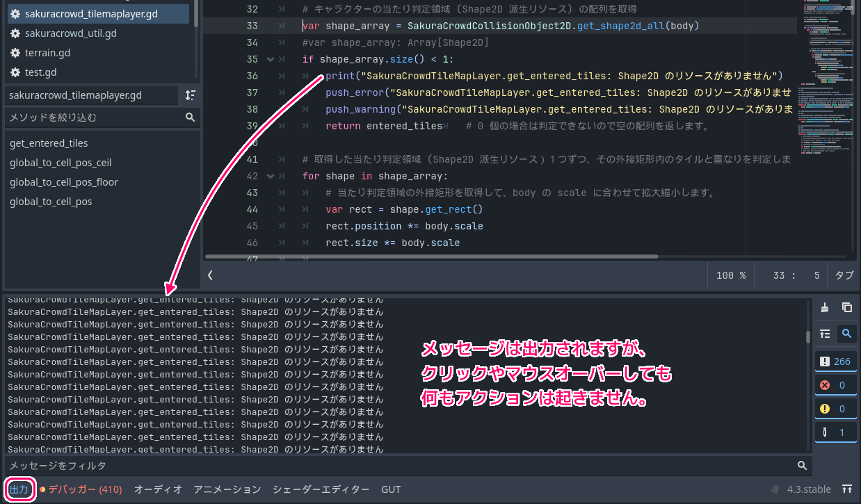861x504 pixels.
Task: Click push_warning call on line 38
Action: coord(360,109)
